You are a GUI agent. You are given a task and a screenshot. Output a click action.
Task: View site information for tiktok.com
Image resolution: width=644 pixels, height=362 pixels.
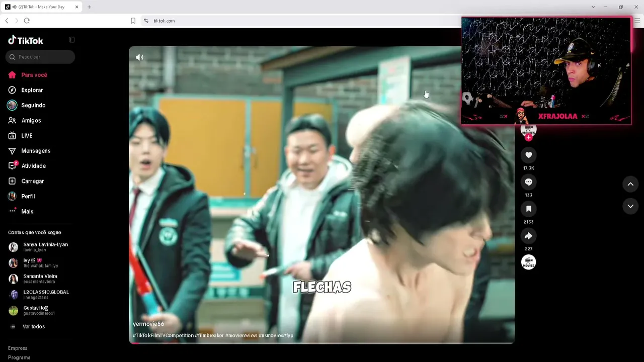click(146, 21)
